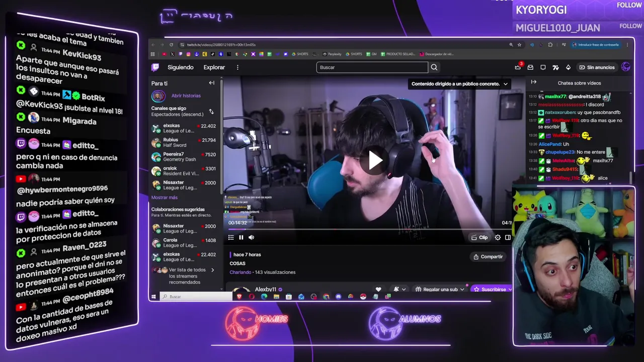This screenshot has height=362, width=644.
Task: Open File Explorer from taskbar
Action: click(276, 297)
